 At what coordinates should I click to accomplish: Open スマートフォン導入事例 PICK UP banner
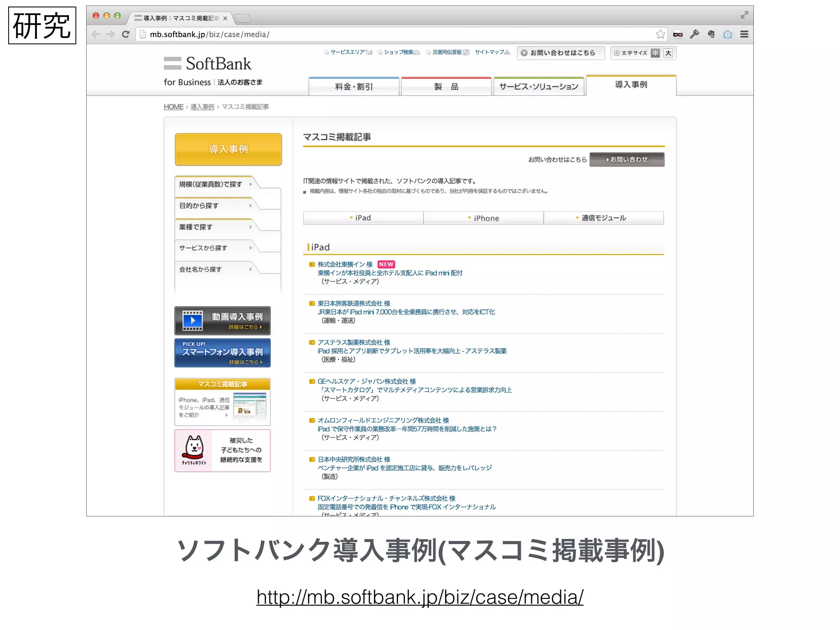(223, 353)
